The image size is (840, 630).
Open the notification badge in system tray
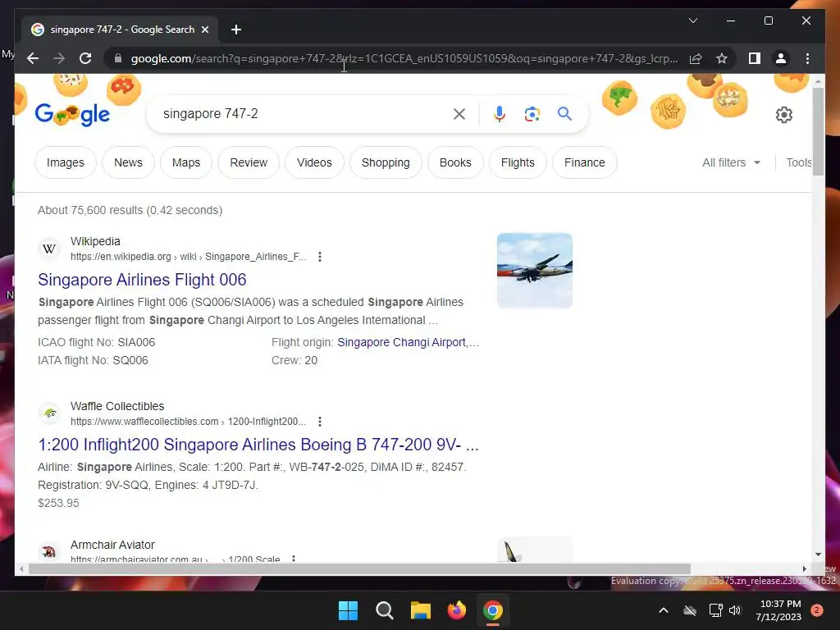coord(817,610)
